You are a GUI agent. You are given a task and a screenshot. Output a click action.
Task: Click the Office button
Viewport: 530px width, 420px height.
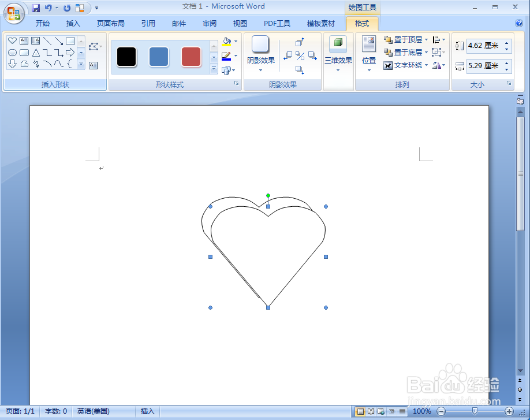click(13, 13)
